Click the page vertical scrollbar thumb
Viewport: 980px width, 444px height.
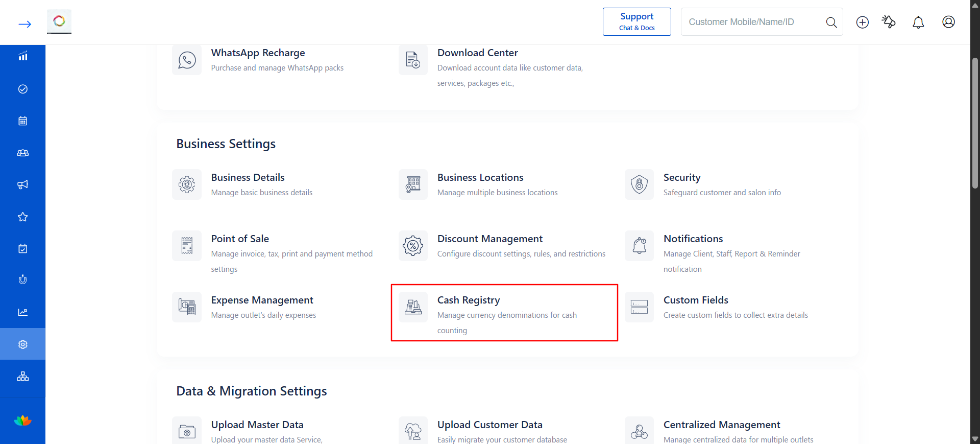coord(975,123)
